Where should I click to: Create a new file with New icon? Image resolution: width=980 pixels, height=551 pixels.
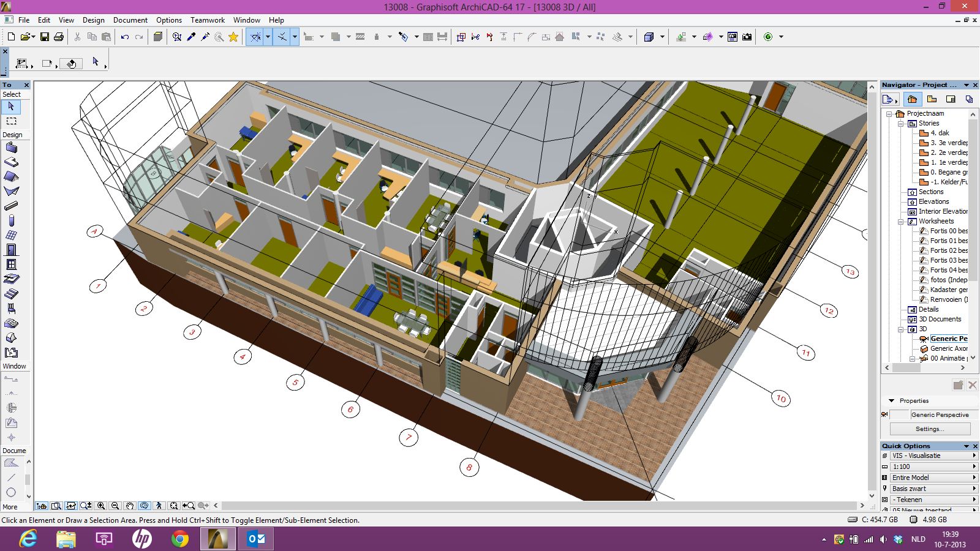11,37
